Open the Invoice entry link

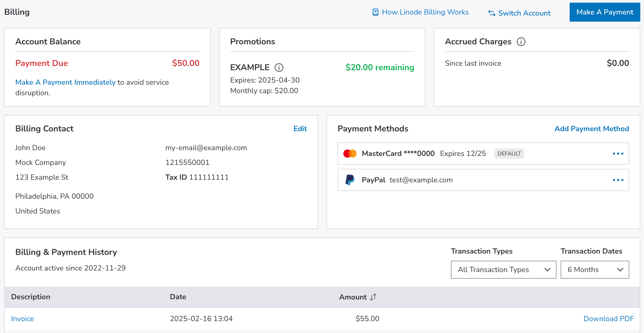(22, 319)
